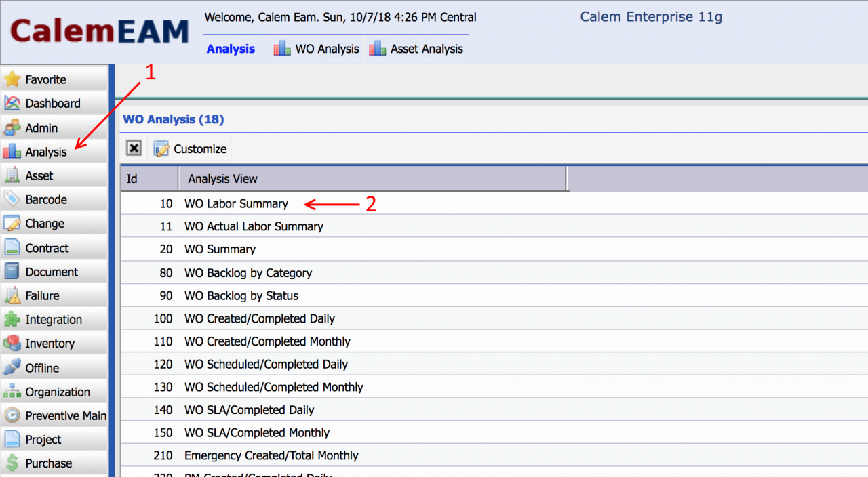Click the Change pencil icon

point(12,224)
